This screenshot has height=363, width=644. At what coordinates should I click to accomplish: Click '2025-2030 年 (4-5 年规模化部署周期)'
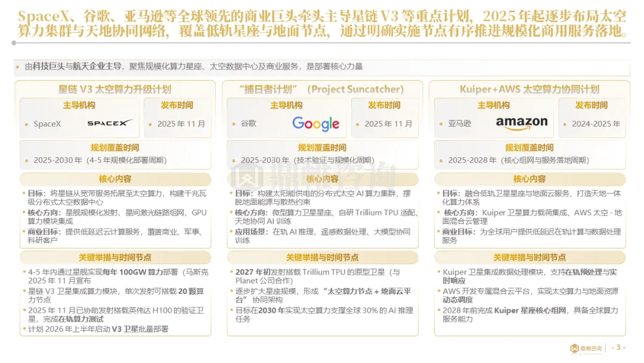[x=100, y=160]
